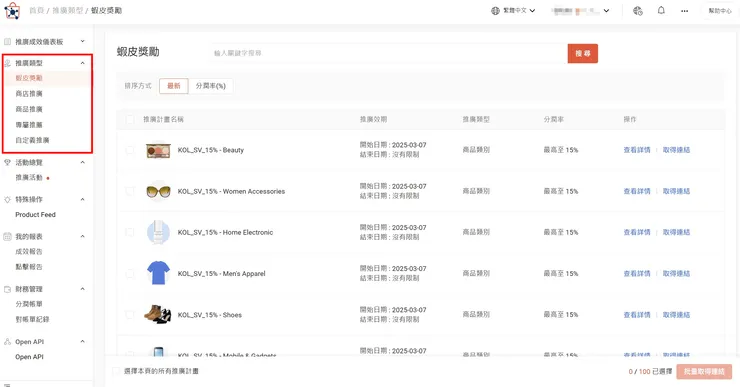Collapse the 財務管理 section chevron

pos(83,289)
